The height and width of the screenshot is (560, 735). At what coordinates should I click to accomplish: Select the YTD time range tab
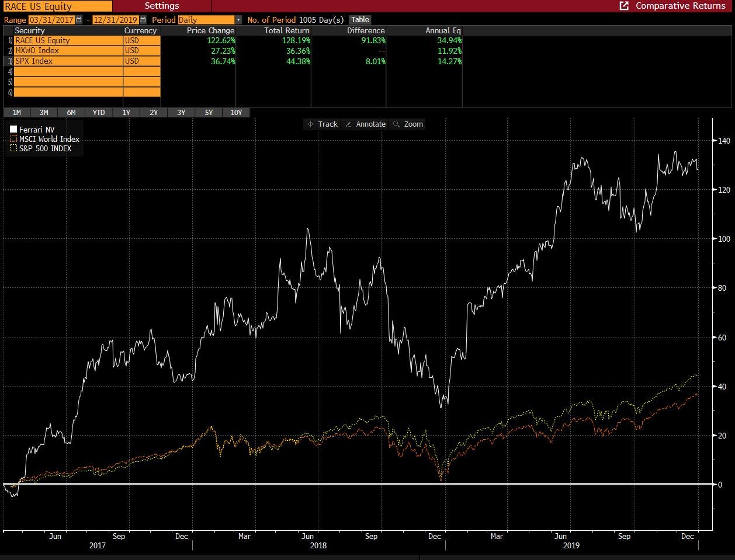pos(99,113)
